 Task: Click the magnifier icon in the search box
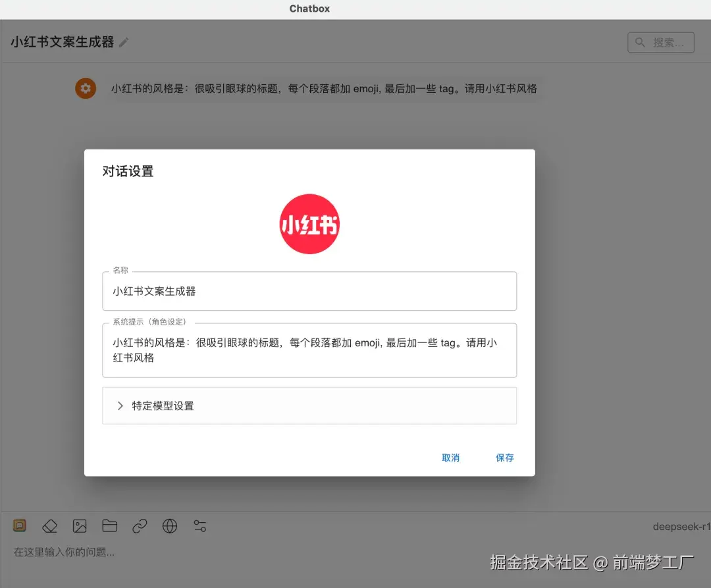click(639, 42)
